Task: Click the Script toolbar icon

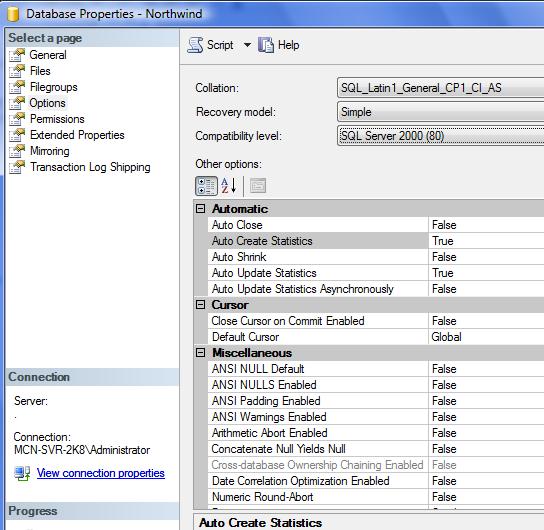Action: pos(195,45)
